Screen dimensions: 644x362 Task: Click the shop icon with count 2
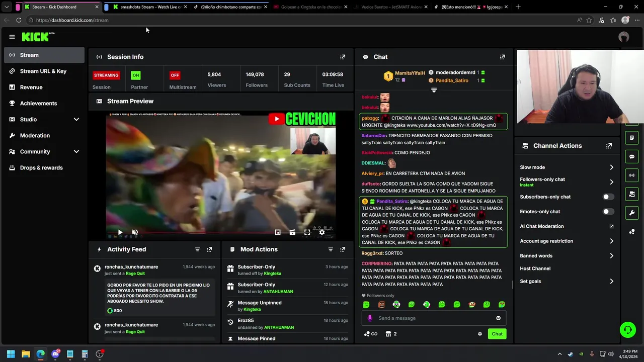pos(391,334)
